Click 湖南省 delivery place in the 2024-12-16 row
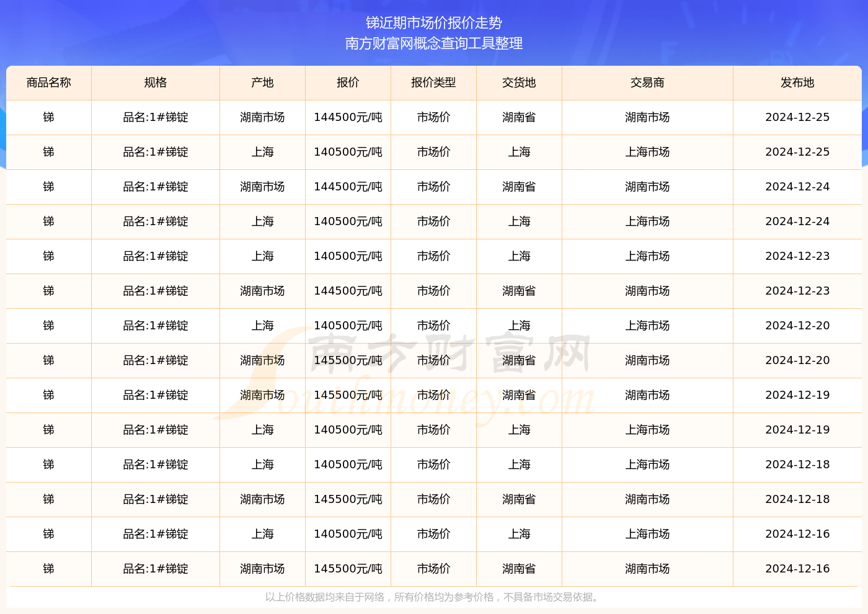 (520, 569)
